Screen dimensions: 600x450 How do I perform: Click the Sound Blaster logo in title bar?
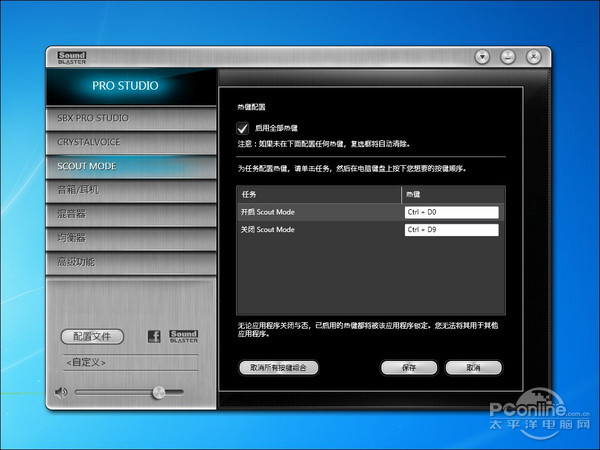click(72, 58)
